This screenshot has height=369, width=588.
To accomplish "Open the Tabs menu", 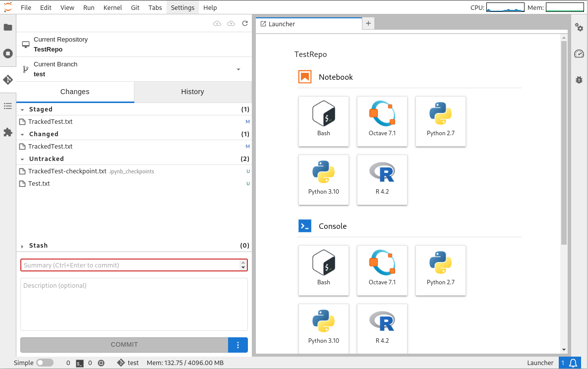I will [155, 7].
